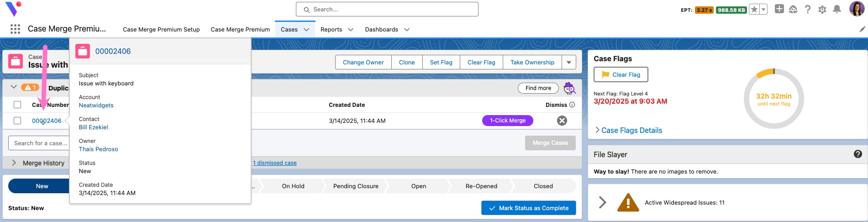Open the 1 dismissed case link
868x222 pixels.
tap(275, 163)
